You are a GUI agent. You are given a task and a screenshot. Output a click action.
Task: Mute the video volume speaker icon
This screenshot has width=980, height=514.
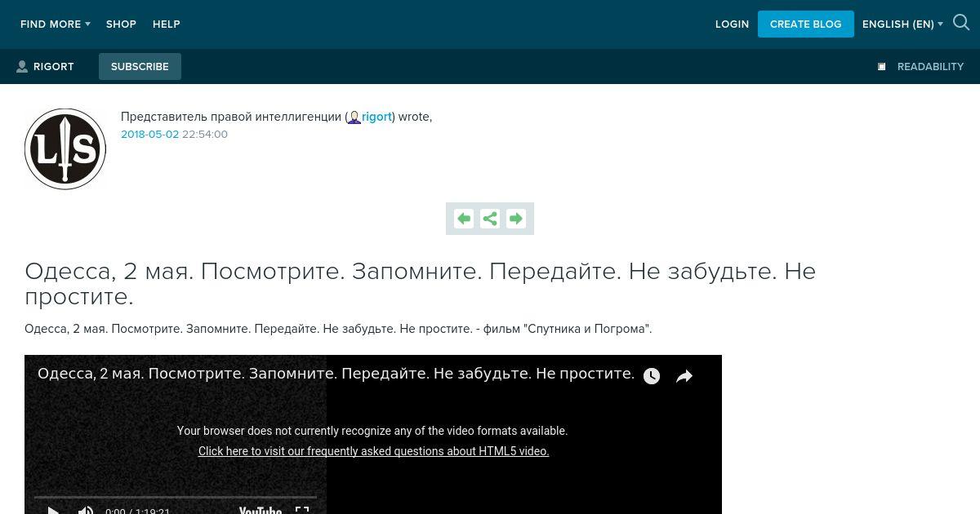click(86, 510)
